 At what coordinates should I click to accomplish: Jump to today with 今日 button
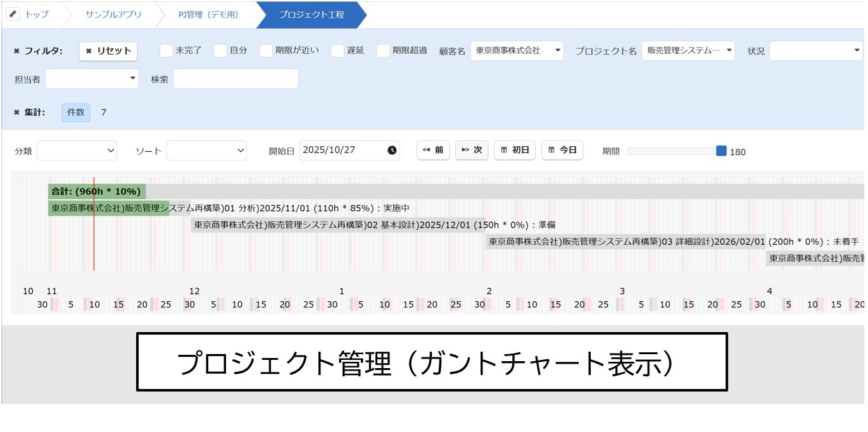tap(562, 151)
